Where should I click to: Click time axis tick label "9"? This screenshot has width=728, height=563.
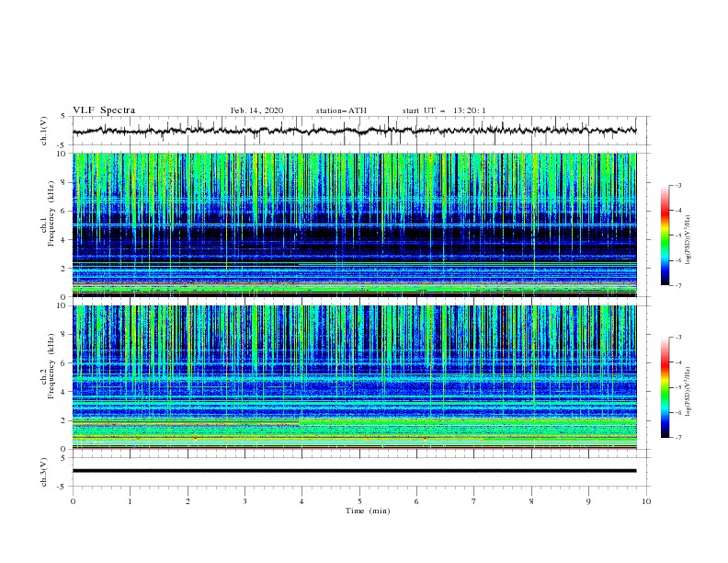(x=588, y=501)
